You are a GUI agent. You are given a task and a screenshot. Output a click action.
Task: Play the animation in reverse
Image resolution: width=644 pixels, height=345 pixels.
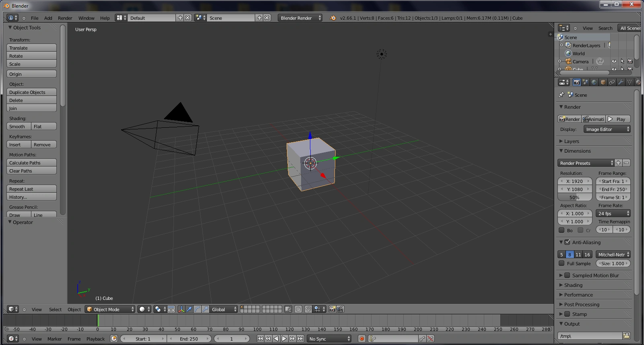point(276,339)
